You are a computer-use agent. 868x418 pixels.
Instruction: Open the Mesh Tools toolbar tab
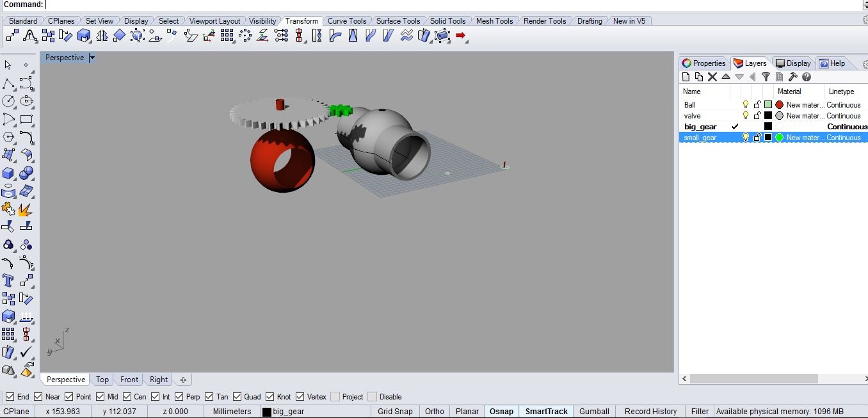pyautogui.click(x=495, y=21)
